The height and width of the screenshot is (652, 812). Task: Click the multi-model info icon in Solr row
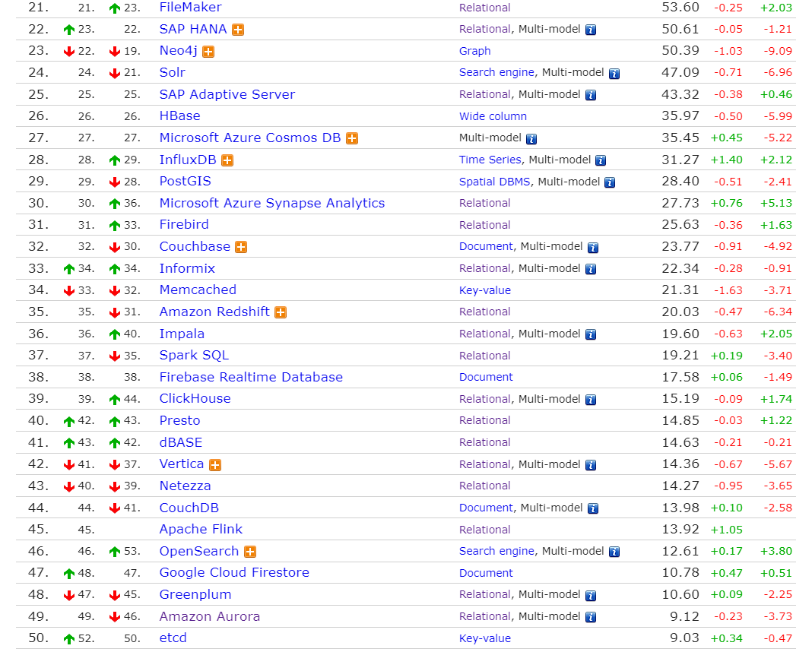(x=614, y=74)
